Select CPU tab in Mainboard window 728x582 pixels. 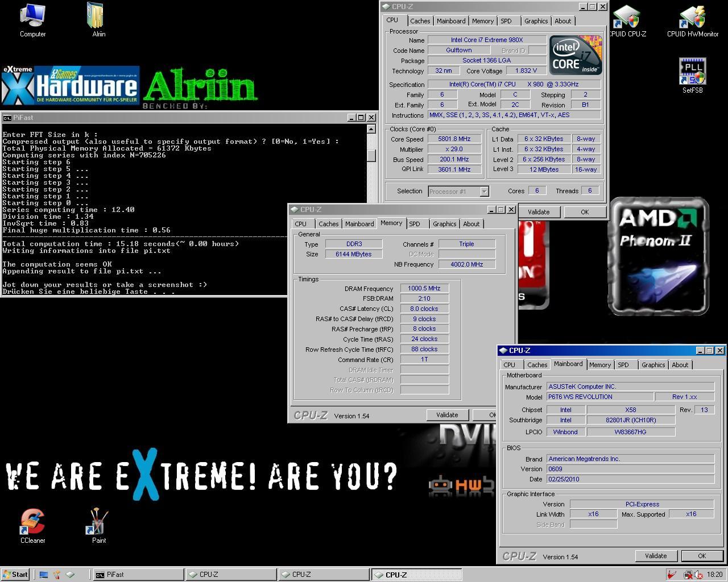point(510,365)
